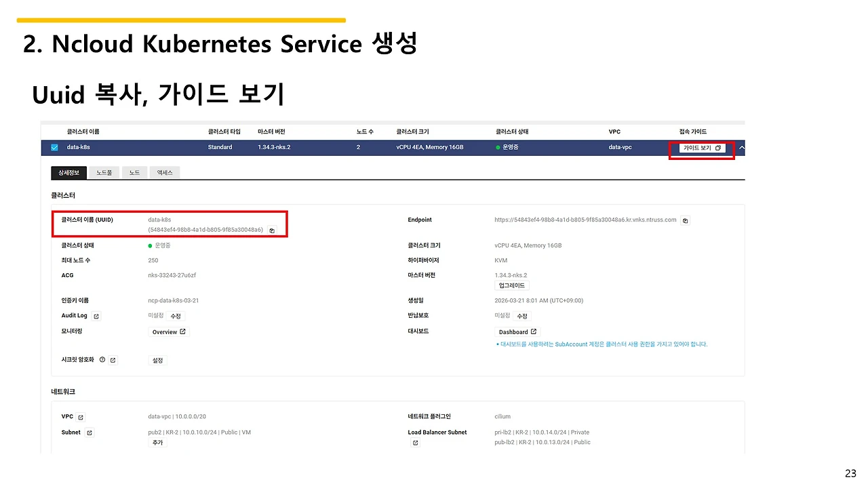Click the 하이퍼바이저 value KVM
Image resolution: width=868 pixels, height=488 pixels.
pyautogui.click(x=501, y=260)
